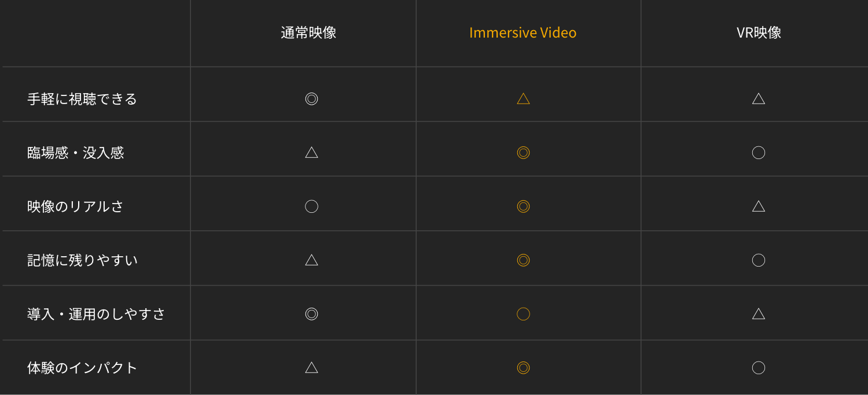Viewport: 868px width, 395px height.
Task: Select the VR映像 circle in 臨場感・没入感 row
Action: 759,153
